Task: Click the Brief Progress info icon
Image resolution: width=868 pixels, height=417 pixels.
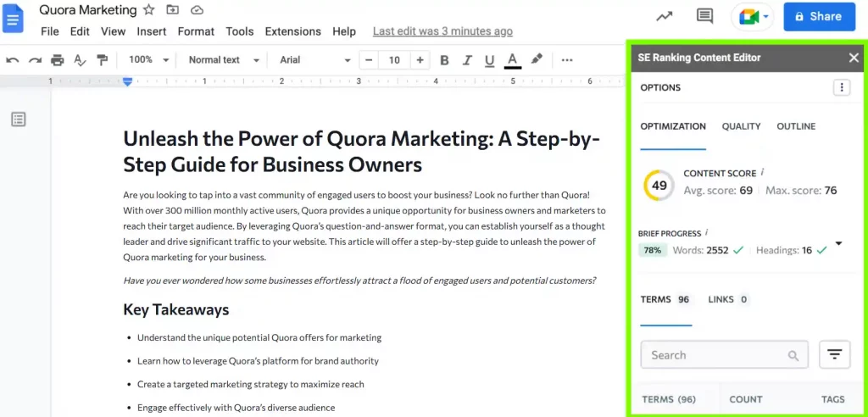Action: 707,232
